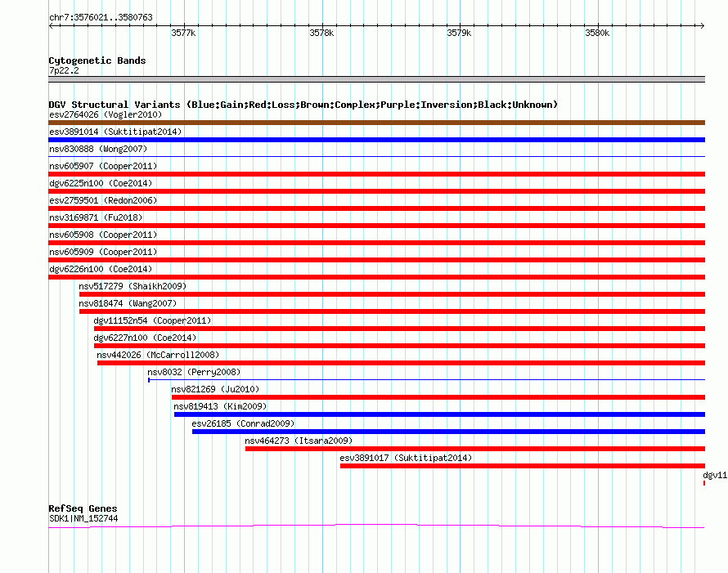Select esv26185 (Conrad2009) variant label
The image size is (728, 573).
tap(243, 423)
